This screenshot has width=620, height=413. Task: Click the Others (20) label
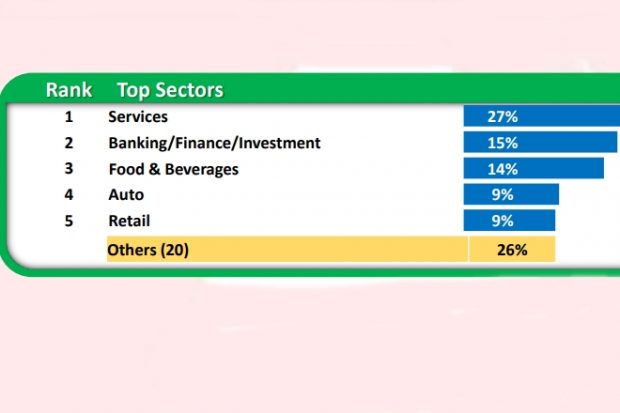(148, 250)
